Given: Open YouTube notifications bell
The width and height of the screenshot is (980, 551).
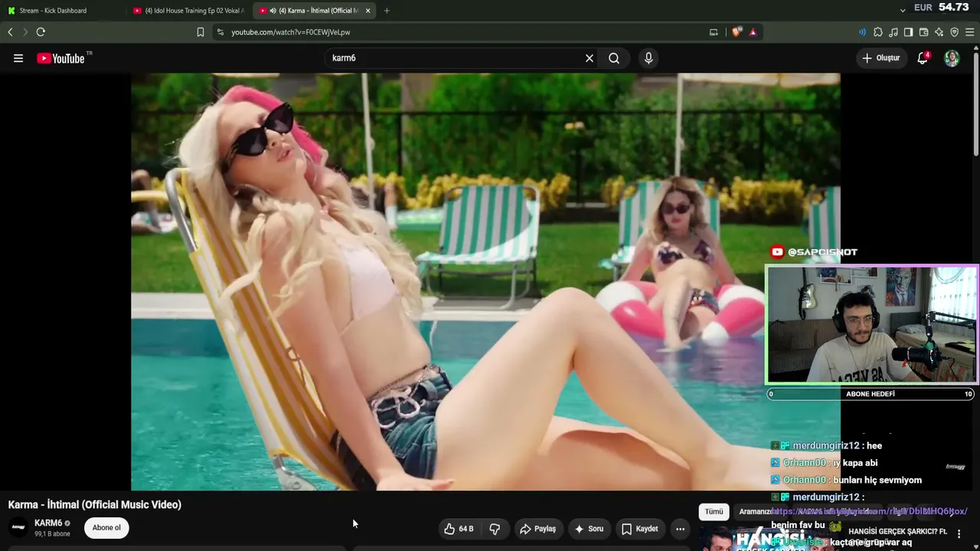Looking at the screenshot, I should (923, 58).
